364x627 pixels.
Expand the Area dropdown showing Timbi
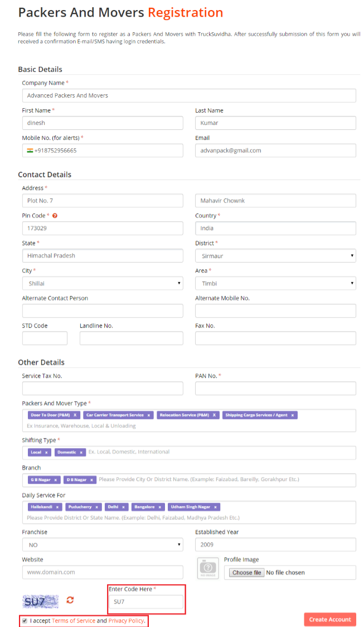275,283
